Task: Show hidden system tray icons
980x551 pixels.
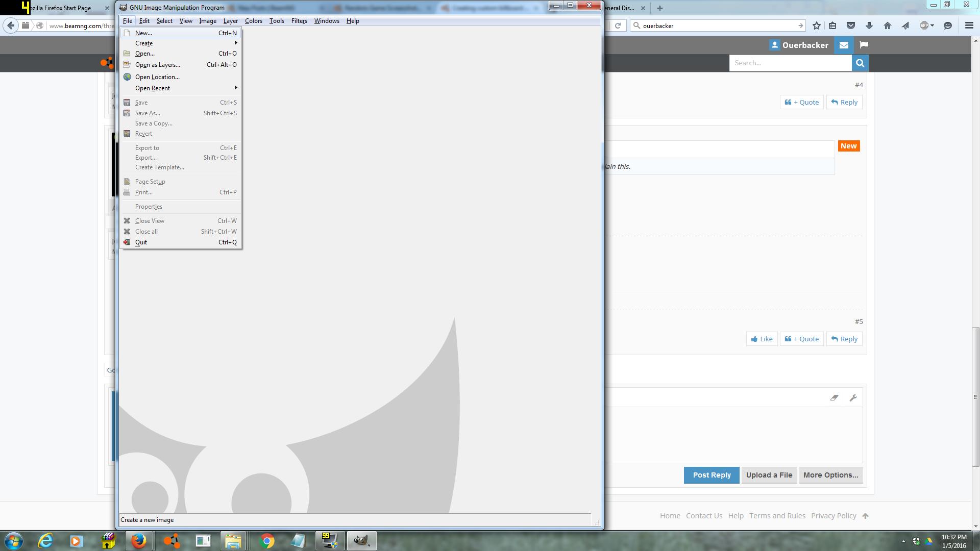Action: 903,541
